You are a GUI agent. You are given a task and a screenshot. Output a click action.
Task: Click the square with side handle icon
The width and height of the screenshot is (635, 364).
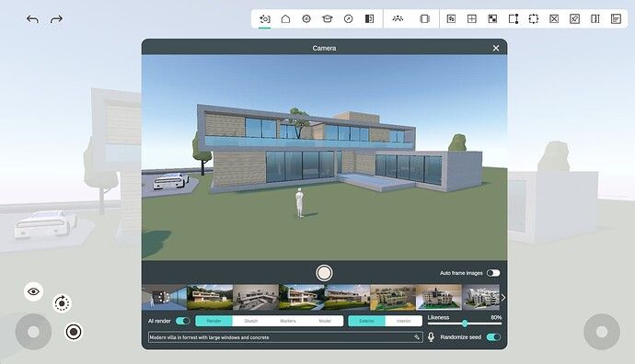514,19
